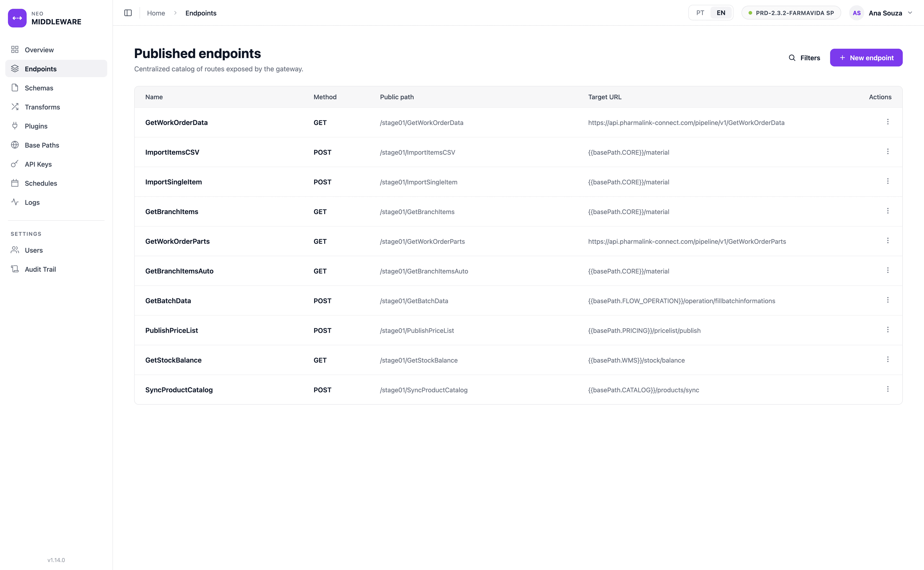
Task: Click the Method column header
Action: pyautogui.click(x=325, y=97)
